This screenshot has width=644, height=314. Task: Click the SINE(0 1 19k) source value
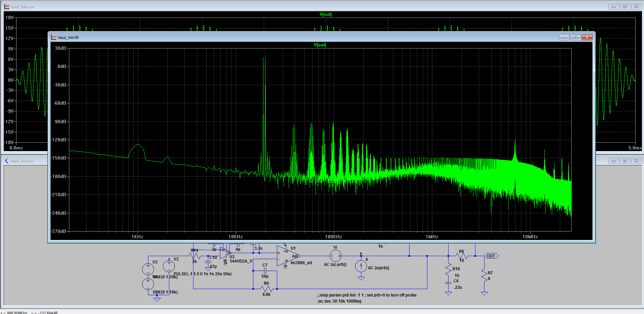[x=165, y=292]
